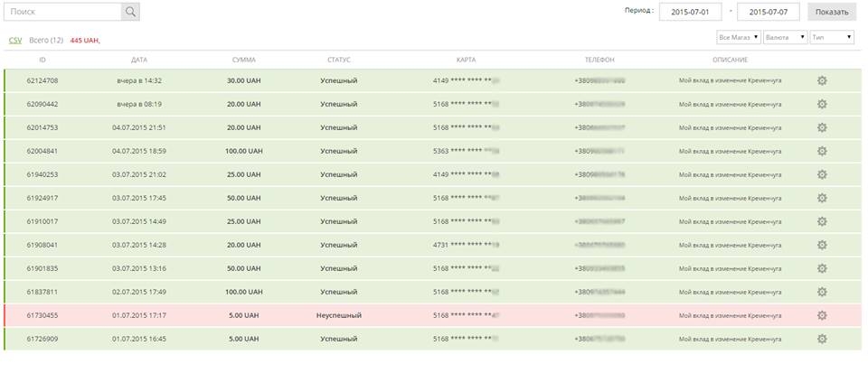Open gear settings for transaction 62090442
The image size is (868, 373).
point(822,104)
